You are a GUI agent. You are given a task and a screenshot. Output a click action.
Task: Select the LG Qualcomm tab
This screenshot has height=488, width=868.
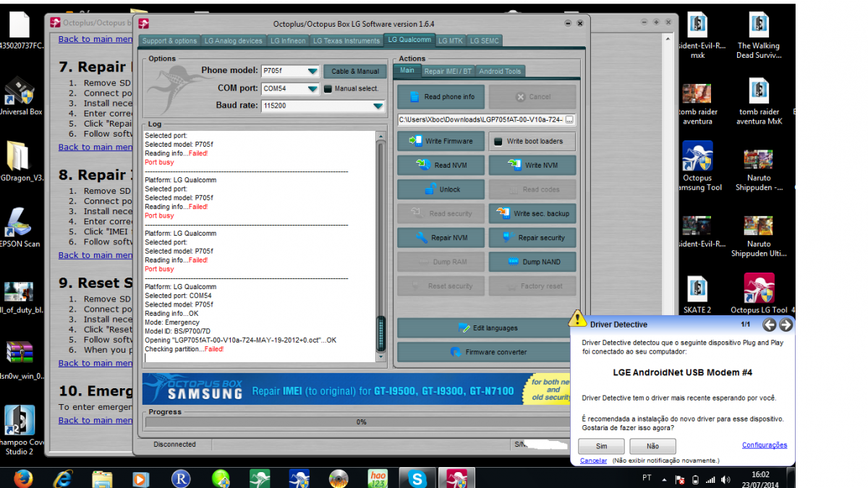tap(409, 40)
